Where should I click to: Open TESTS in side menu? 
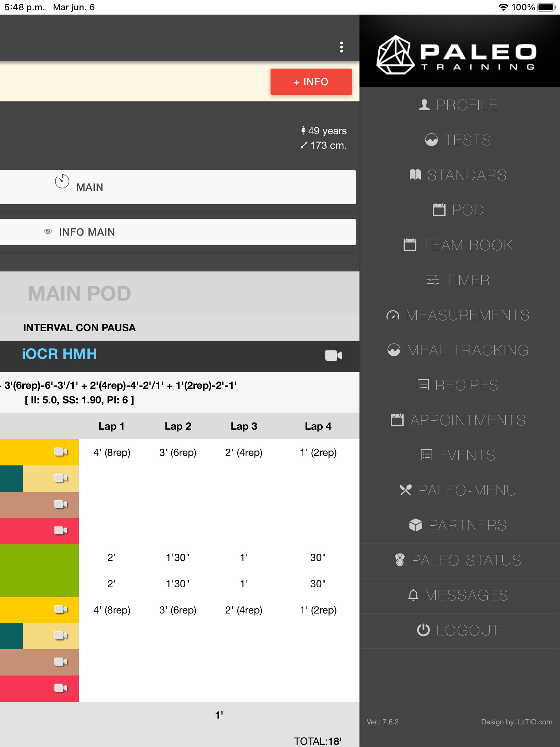point(460,140)
